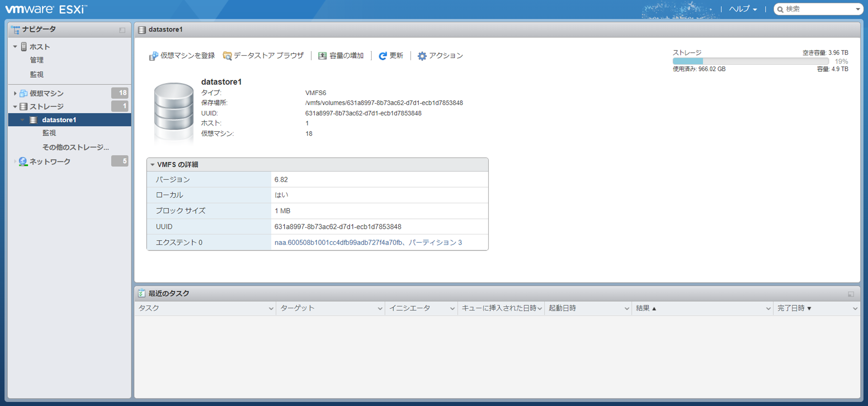Open the ヘルプ dropdown menu
This screenshot has width=868, height=406.
(x=743, y=9)
